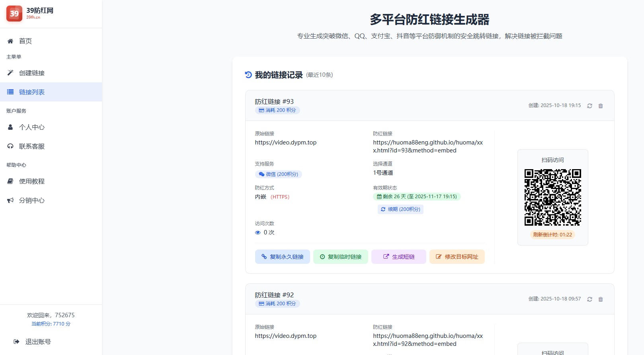Click the 刷新倒计时: 01:22 countdown label

552,235
